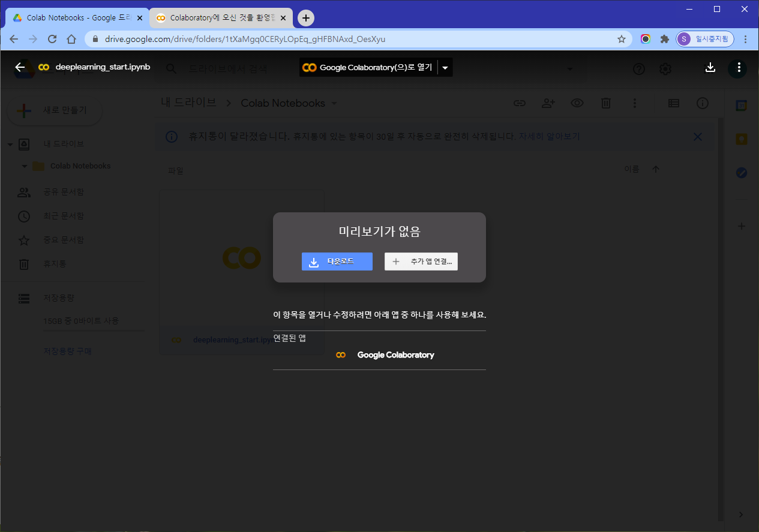Show details with the info icon
Viewport: 759px width, 532px height.
point(703,103)
